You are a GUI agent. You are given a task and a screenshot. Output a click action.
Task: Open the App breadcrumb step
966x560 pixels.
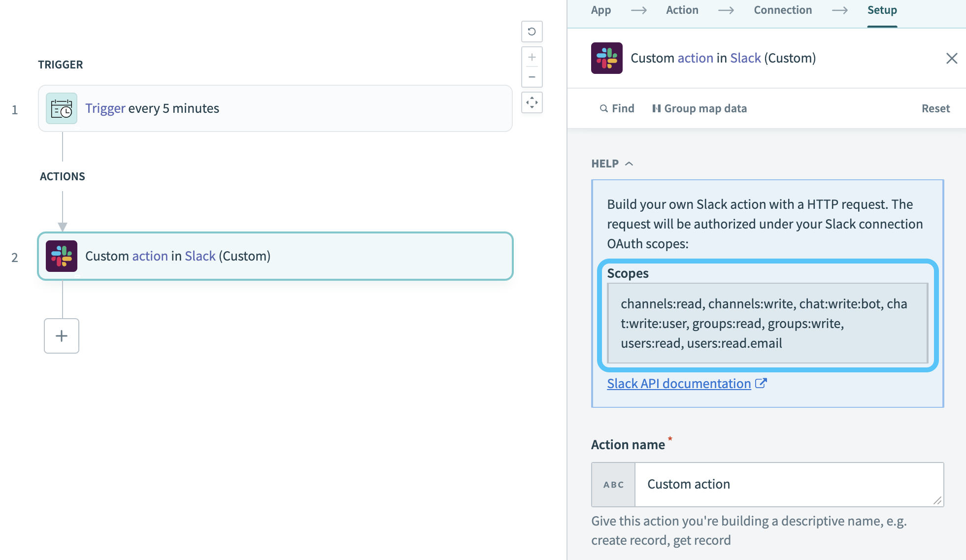[x=600, y=9]
